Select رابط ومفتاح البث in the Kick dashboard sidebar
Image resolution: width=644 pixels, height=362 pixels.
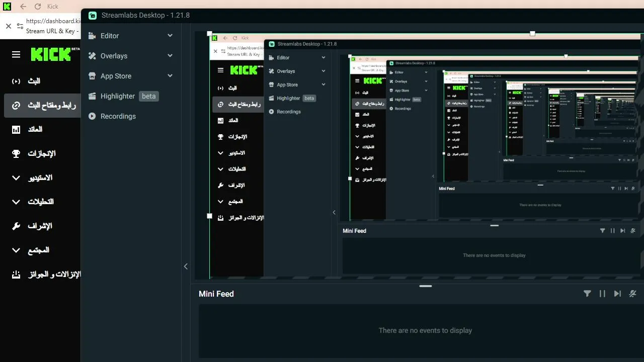(x=42, y=106)
